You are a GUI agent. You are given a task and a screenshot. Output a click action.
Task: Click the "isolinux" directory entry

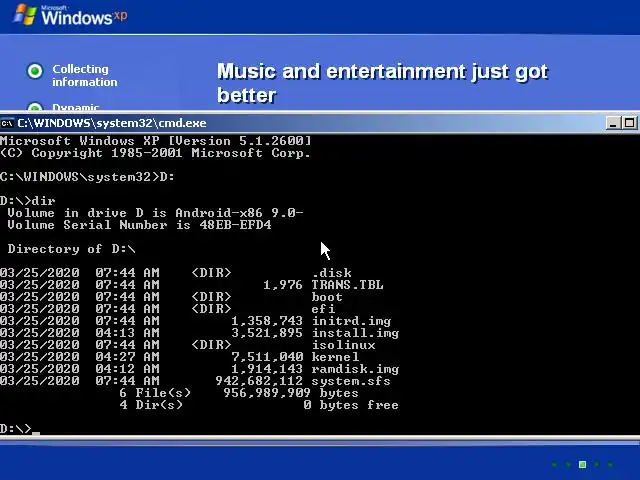point(343,345)
